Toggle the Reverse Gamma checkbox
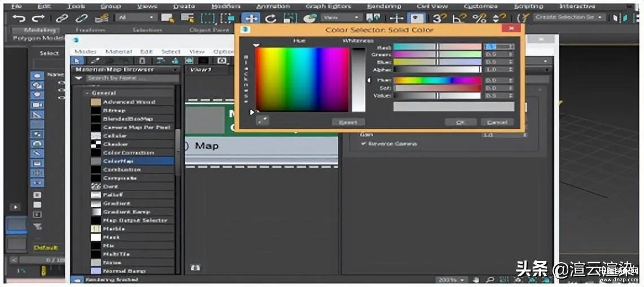The width and height of the screenshot is (644, 287). (x=363, y=144)
